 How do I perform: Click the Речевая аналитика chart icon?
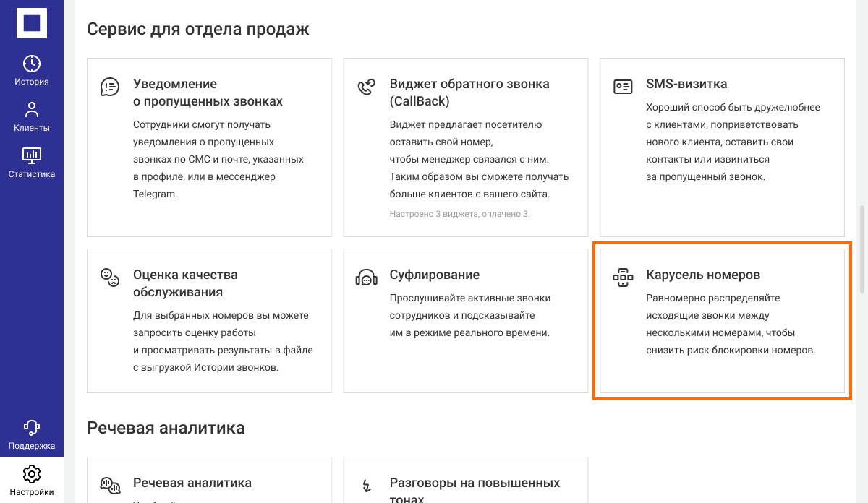pyautogui.click(x=109, y=485)
